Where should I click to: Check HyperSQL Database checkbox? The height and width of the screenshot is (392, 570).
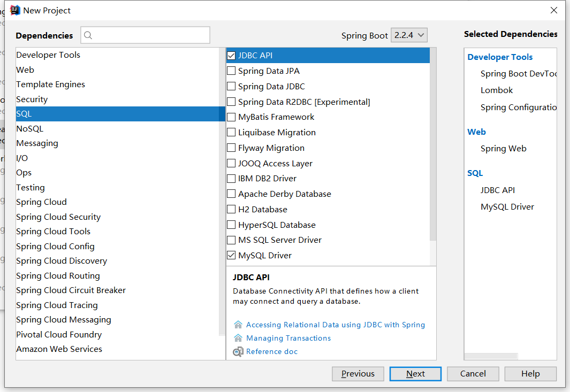pos(231,225)
